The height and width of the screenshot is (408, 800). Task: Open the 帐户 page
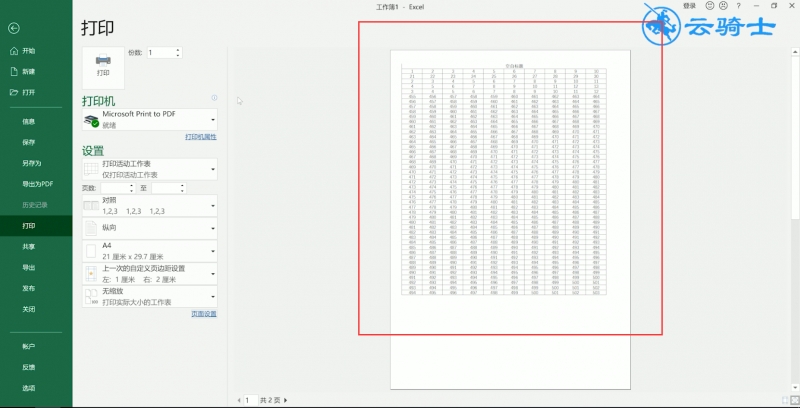[x=36, y=346]
